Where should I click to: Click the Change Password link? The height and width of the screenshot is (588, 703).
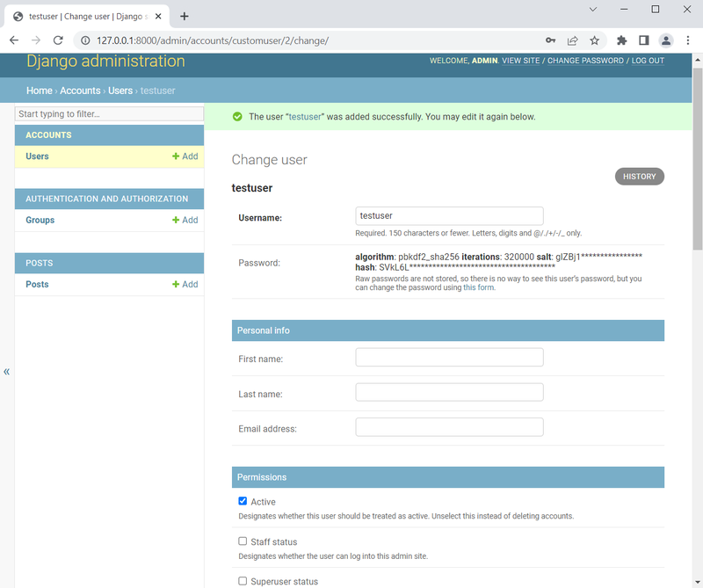585,61
